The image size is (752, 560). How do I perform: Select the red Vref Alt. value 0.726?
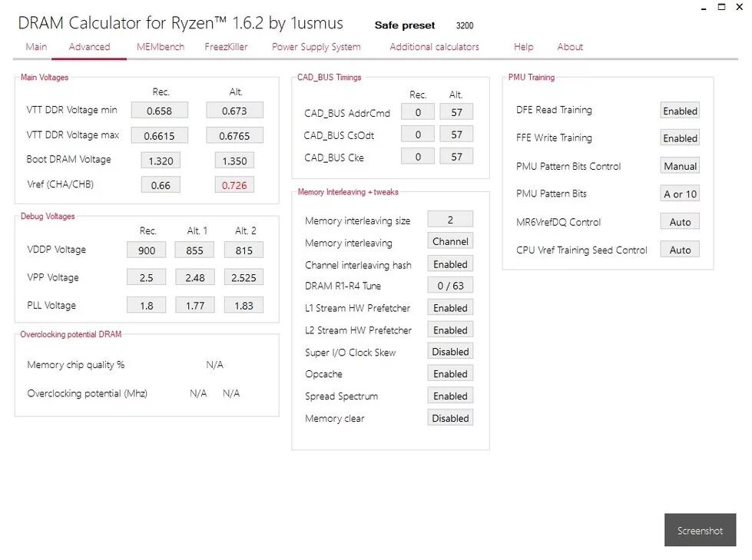234,185
